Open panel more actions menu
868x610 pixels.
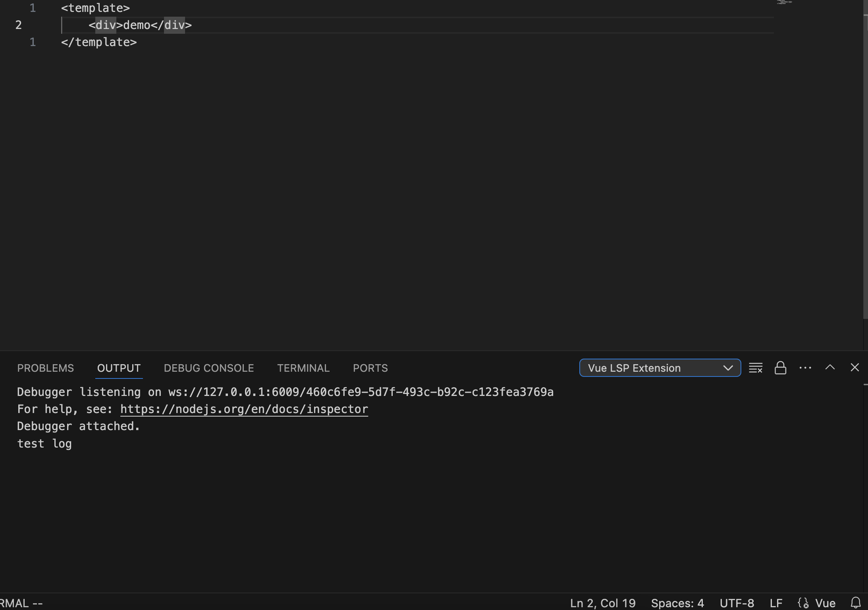[805, 368]
